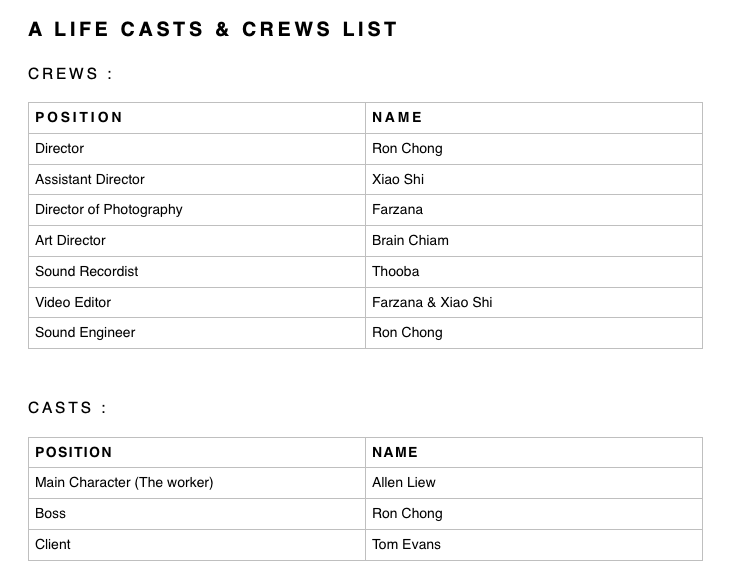The width and height of the screenshot is (730, 584).
Task: Click the 'Director' position cell
Action: pos(60,148)
